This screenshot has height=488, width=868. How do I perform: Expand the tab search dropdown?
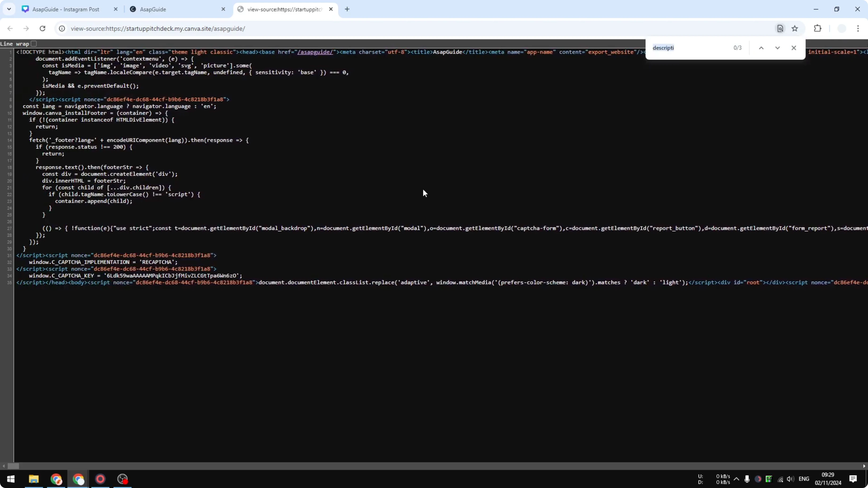[9, 9]
